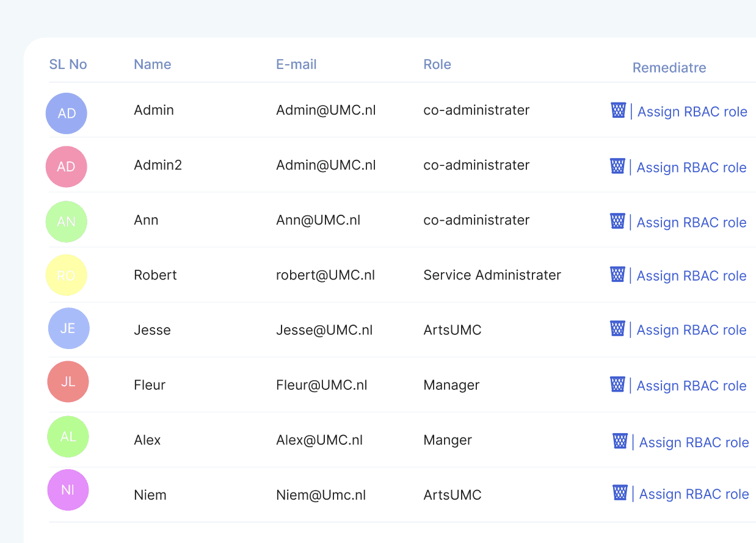Open Assign RBAC role for Niem
This screenshot has height=543, width=756.
click(694, 494)
